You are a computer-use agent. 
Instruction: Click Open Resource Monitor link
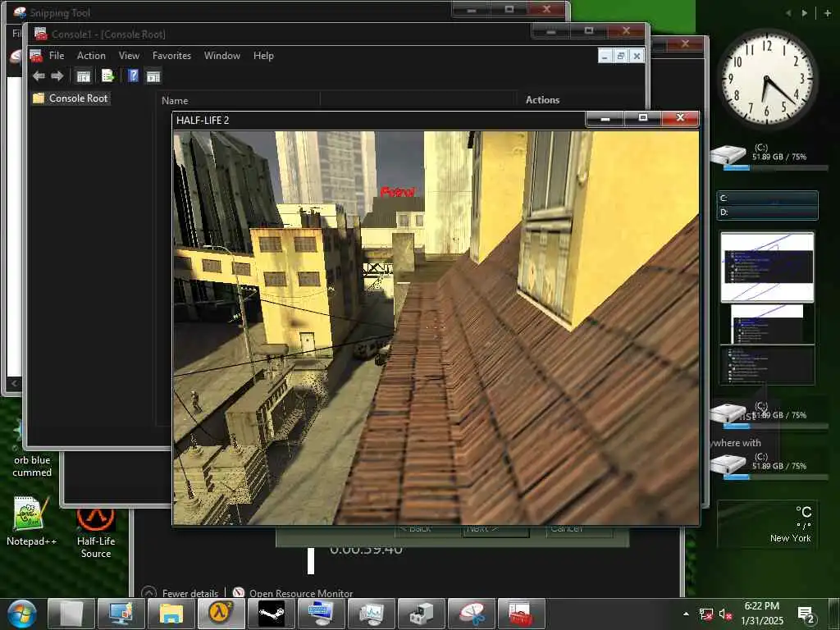pyautogui.click(x=294, y=593)
